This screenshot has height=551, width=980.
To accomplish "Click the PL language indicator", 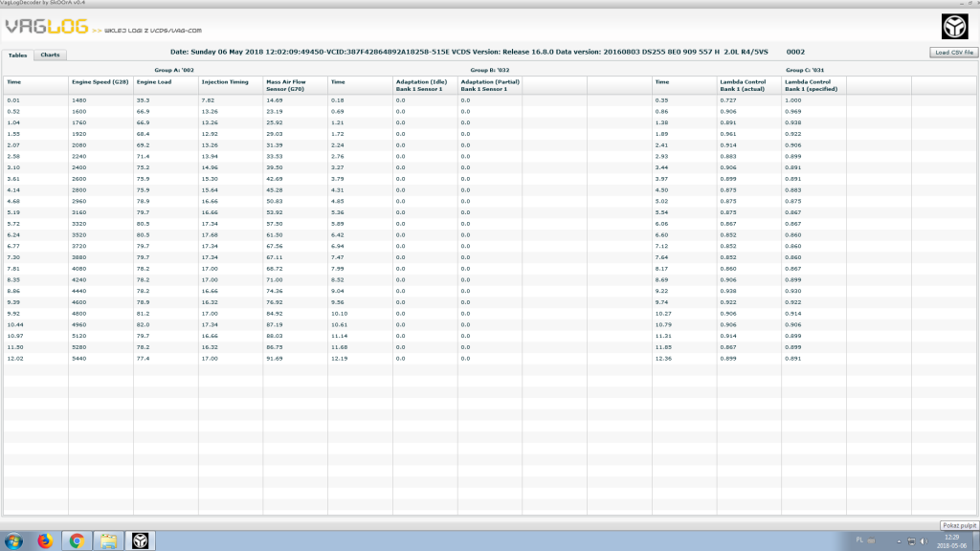I will coord(859,540).
